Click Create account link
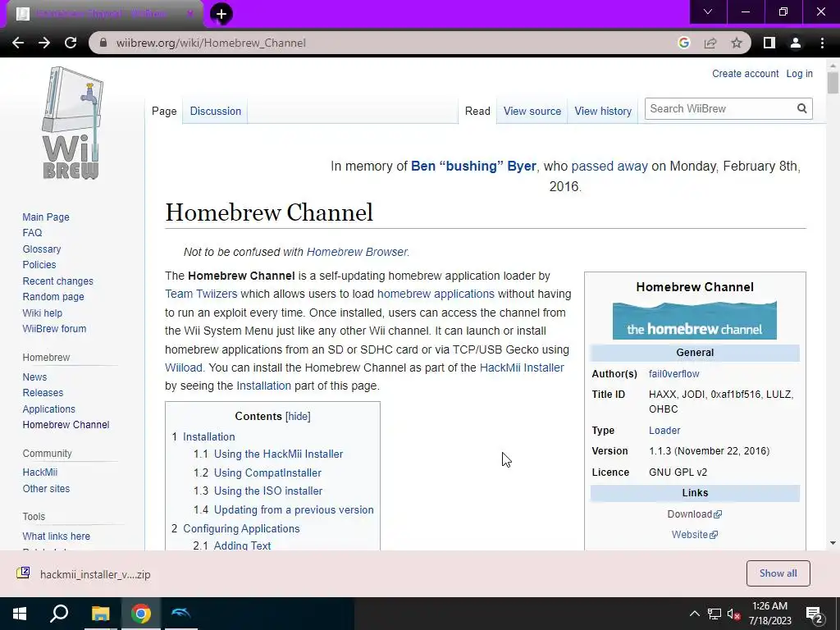The width and height of the screenshot is (840, 630). tap(745, 73)
